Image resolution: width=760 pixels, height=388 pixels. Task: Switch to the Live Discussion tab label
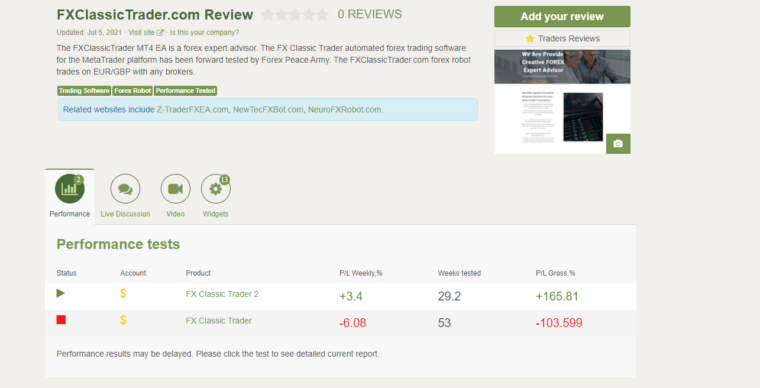tap(125, 214)
